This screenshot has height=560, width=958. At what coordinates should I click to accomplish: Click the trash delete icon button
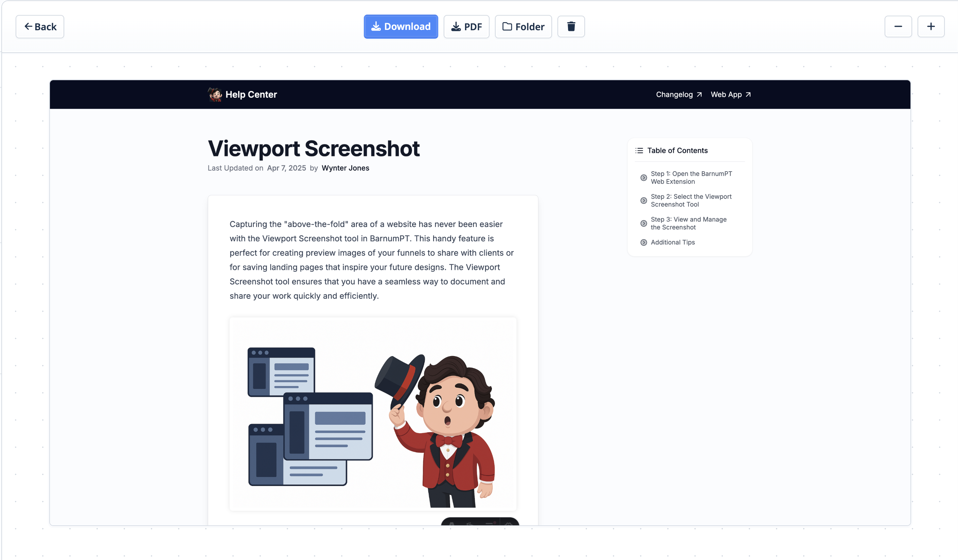click(571, 27)
